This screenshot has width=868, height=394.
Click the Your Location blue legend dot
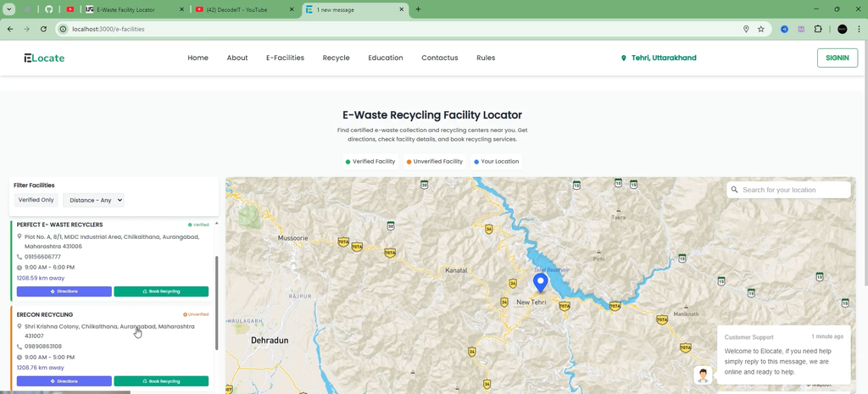tap(476, 162)
